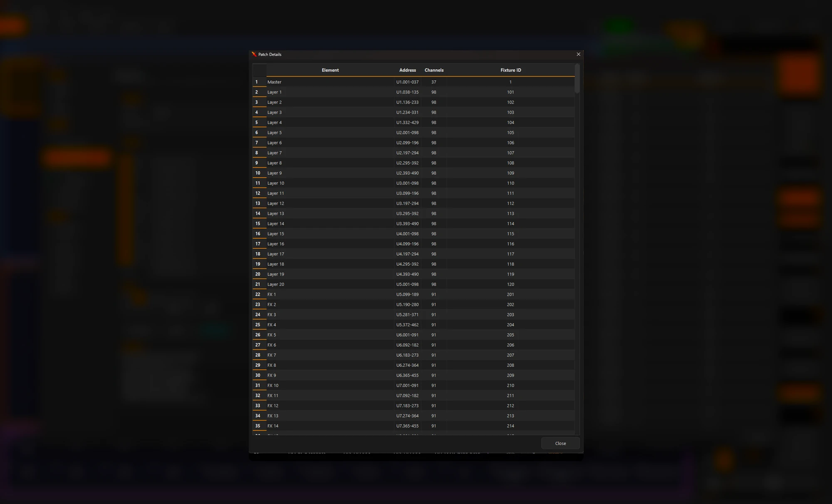This screenshot has height=504, width=832.
Task: Click the Close button in Patch Details
Action: pos(560,443)
